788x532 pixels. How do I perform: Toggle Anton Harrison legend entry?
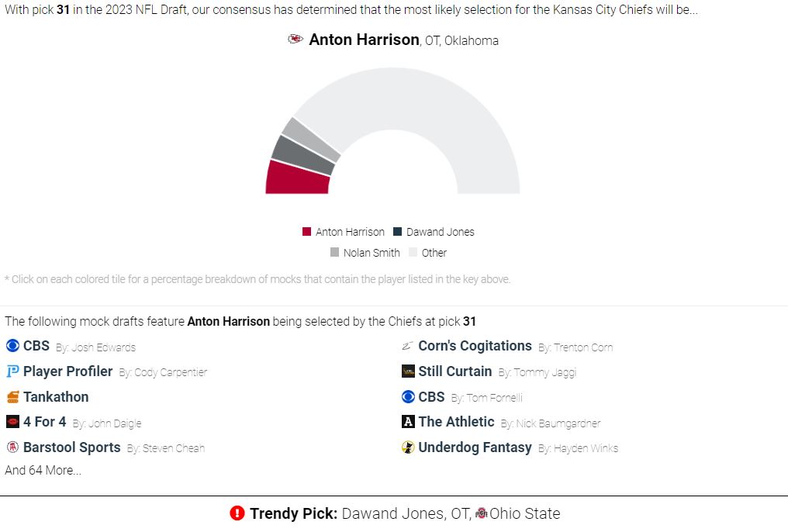pyautogui.click(x=344, y=232)
